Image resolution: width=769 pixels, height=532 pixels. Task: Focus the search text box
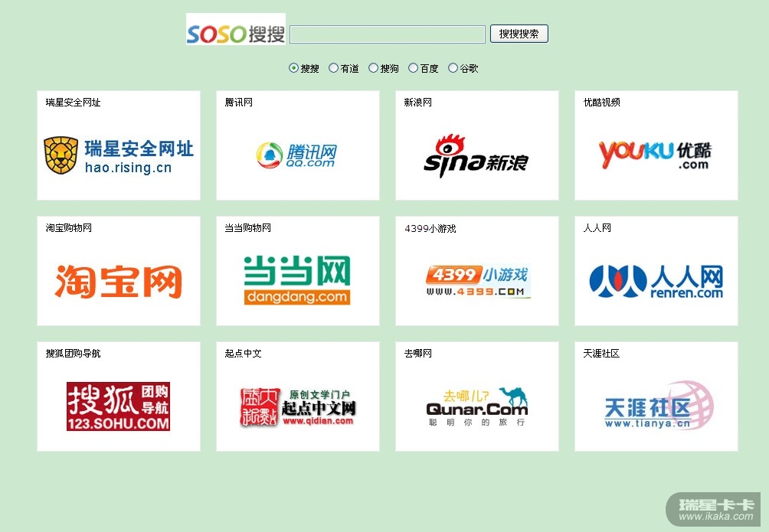[388, 34]
